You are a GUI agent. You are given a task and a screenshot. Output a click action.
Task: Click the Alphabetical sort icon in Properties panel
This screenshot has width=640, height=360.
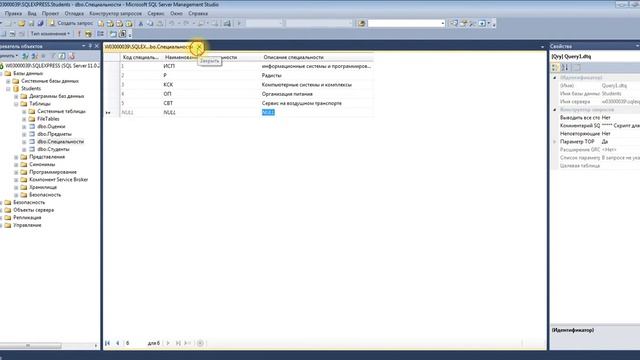coord(565,67)
